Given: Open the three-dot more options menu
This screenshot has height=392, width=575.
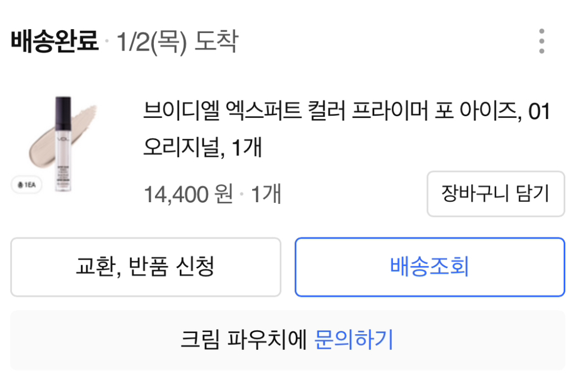Looking at the screenshot, I should (541, 41).
